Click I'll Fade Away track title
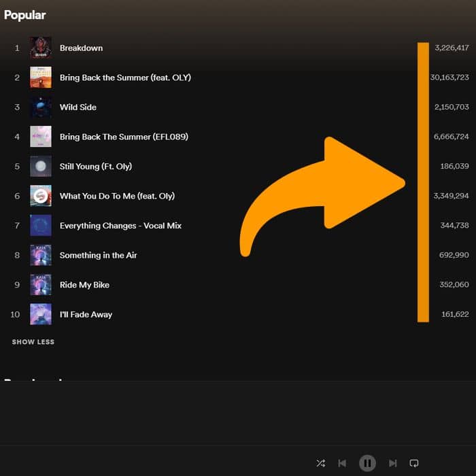Image resolution: width=476 pixels, height=476 pixels. (86, 314)
